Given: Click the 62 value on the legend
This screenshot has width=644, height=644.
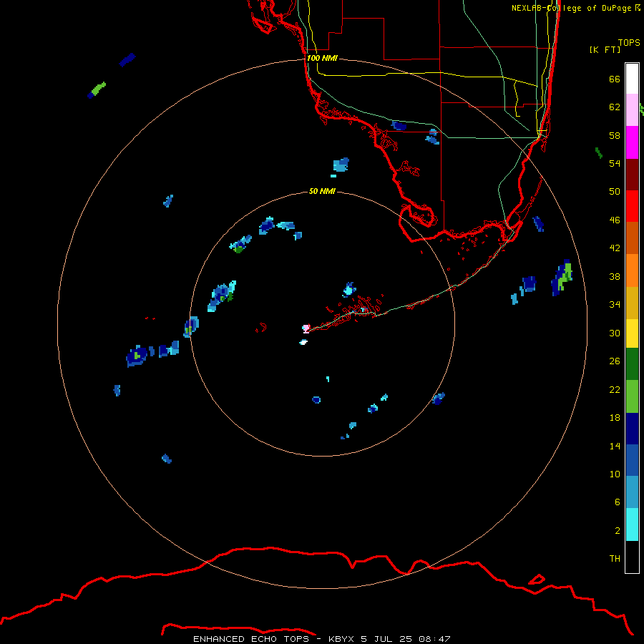Looking at the screenshot, I should pyautogui.click(x=615, y=107).
